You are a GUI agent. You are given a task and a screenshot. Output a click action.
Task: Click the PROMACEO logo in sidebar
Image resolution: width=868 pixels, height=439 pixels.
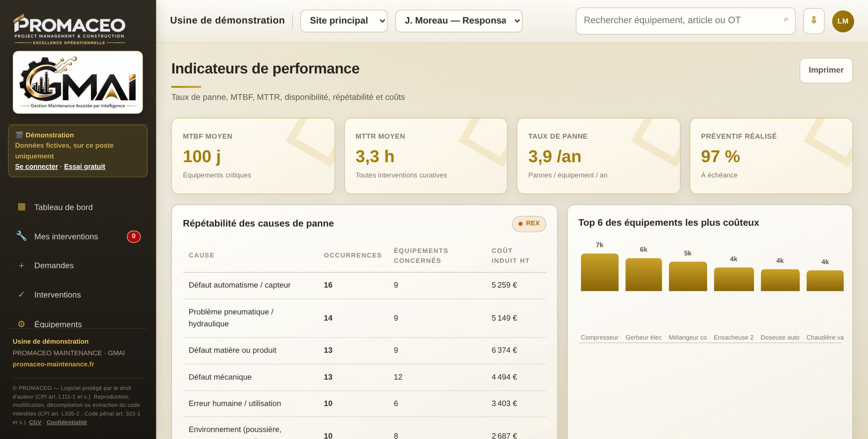click(x=69, y=29)
